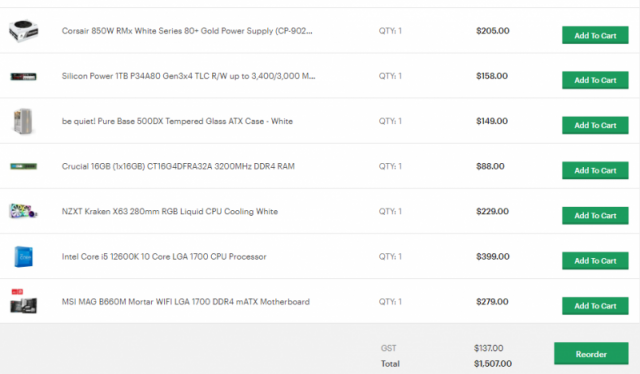View the NZXT Kraken cooler thumbnail
The width and height of the screenshot is (640, 374).
point(23,211)
